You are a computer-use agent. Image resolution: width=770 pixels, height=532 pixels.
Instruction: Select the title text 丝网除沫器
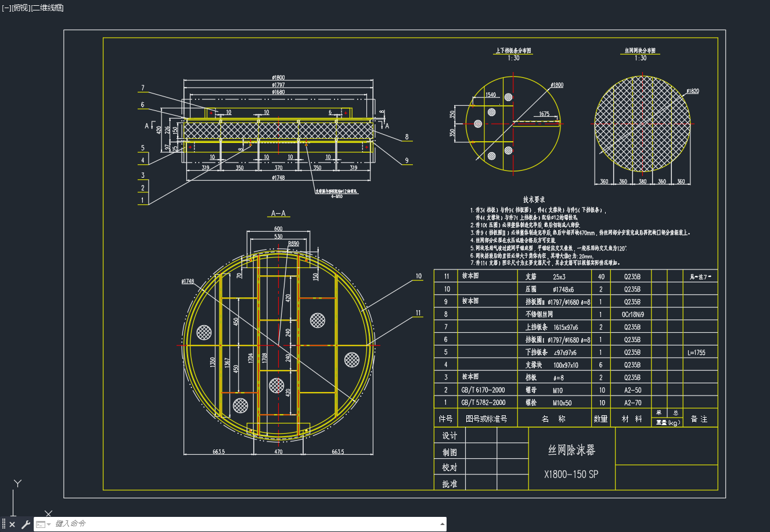coord(572,450)
